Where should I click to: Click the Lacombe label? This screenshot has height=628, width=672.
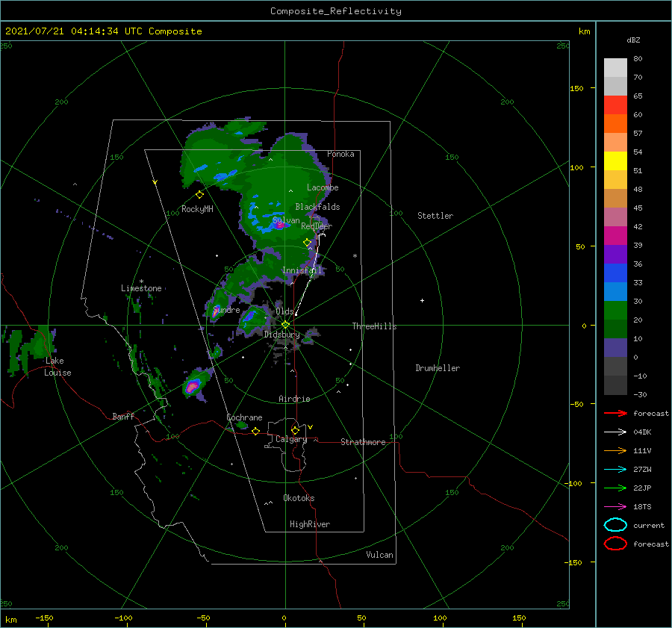[x=323, y=187]
